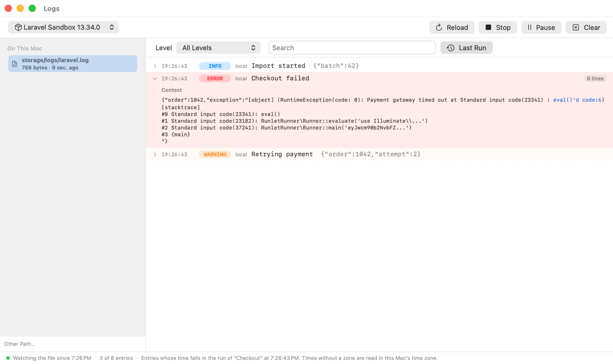Click the INFO level badge
The image size is (613, 364).
point(215,66)
